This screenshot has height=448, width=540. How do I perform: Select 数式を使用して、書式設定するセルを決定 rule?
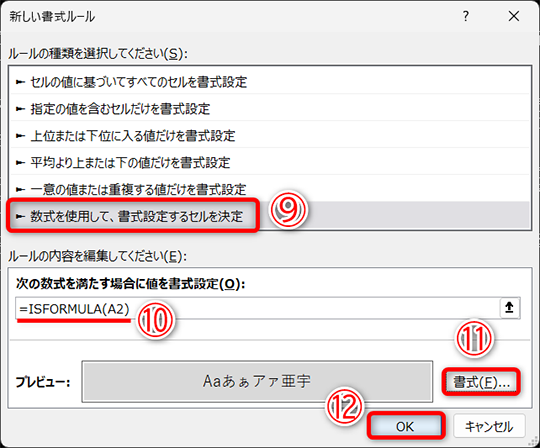pyautogui.click(x=270, y=216)
